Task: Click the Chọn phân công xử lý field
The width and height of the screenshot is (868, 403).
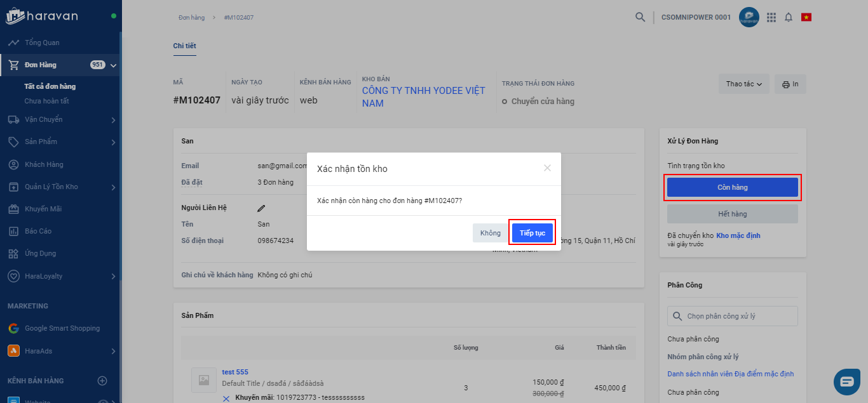Action: tap(733, 316)
